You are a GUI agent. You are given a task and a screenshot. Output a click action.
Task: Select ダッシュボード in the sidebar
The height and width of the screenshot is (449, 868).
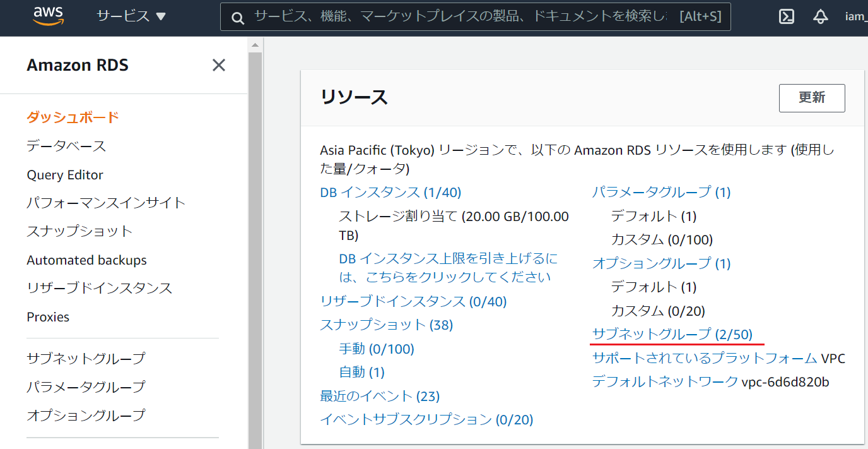[x=73, y=117]
